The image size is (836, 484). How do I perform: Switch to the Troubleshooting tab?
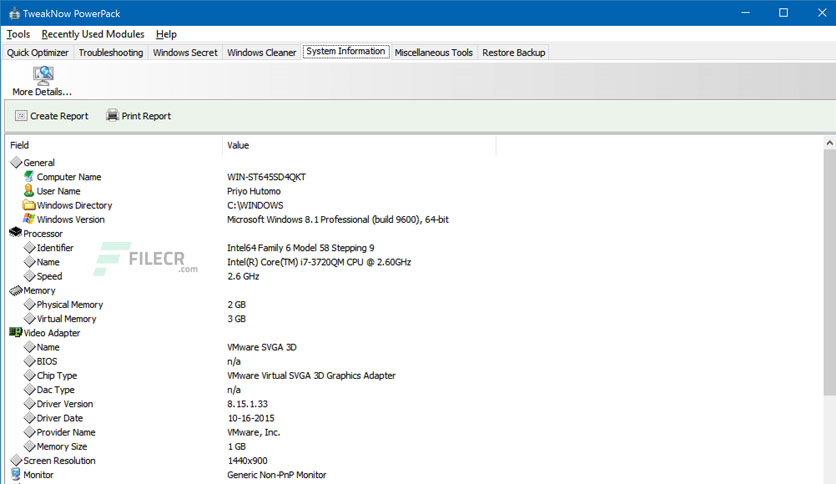tap(111, 52)
